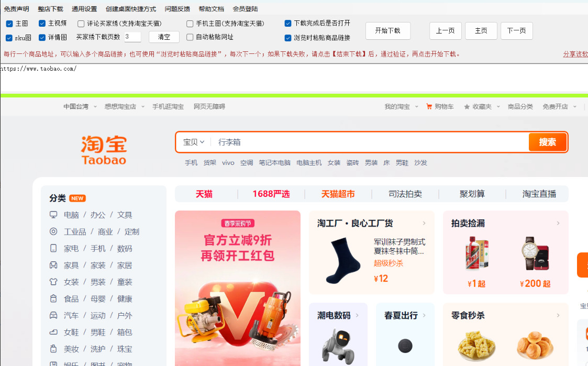
Task: Toggle the 主图 checkbox
Action: pyautogui.click(x=9, y=24)
